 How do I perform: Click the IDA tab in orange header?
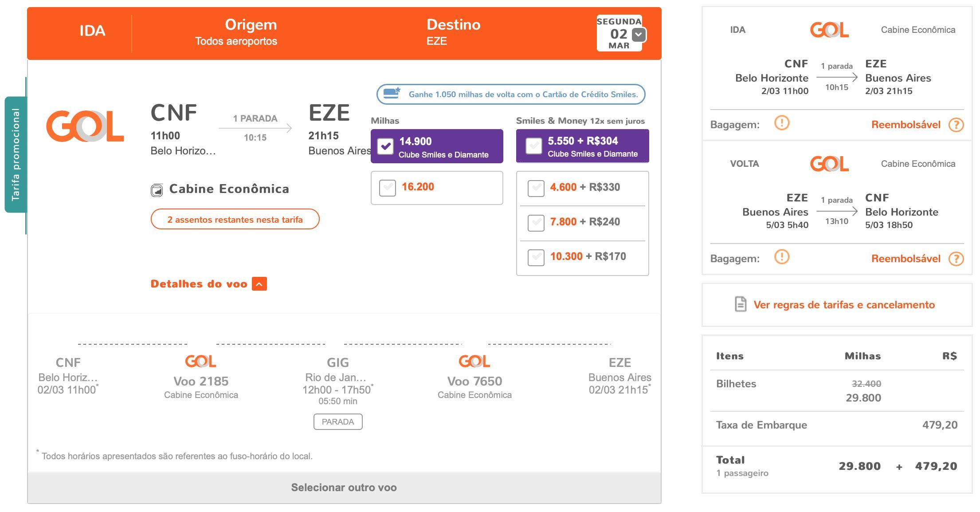click(92, 31)
